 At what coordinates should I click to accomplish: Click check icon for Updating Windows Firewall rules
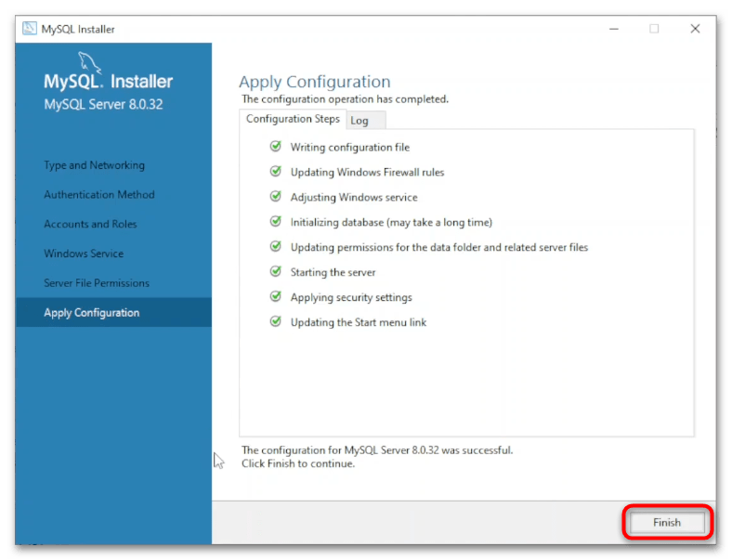tap(276, 171)
